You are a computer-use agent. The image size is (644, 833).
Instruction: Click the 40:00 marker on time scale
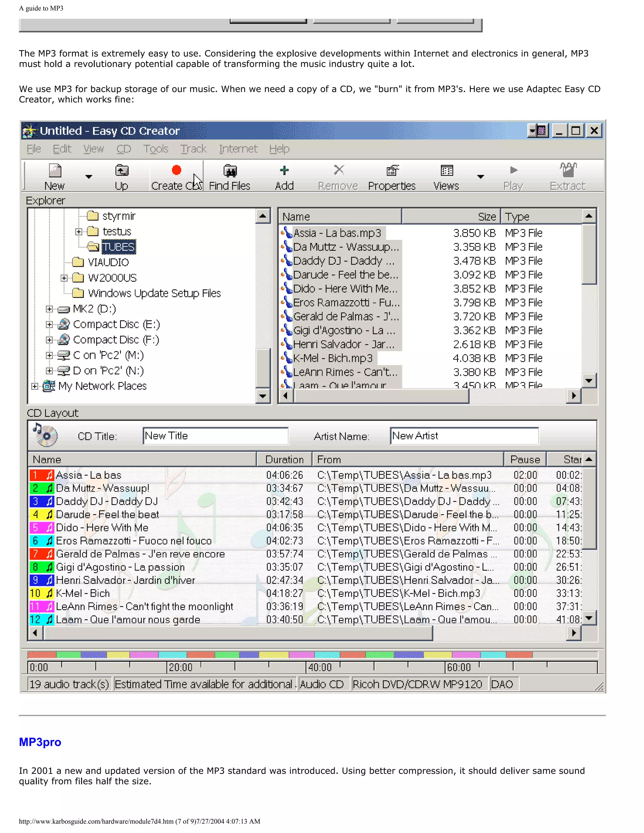pyautogui.click(x=320, y=668)
